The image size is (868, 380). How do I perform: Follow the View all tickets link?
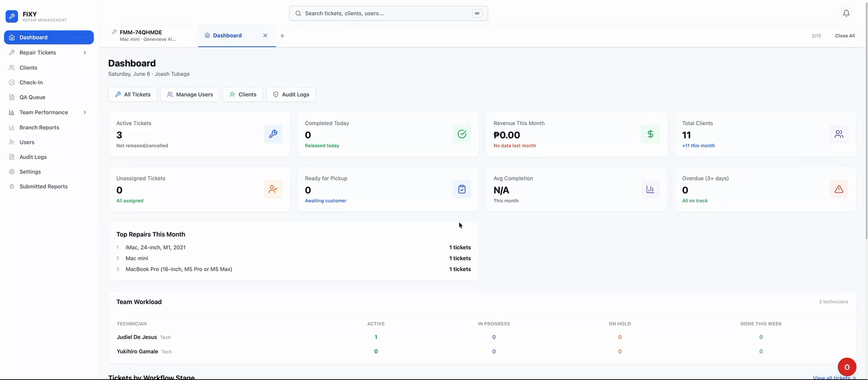pyautogui.click(x=834, y=378)
